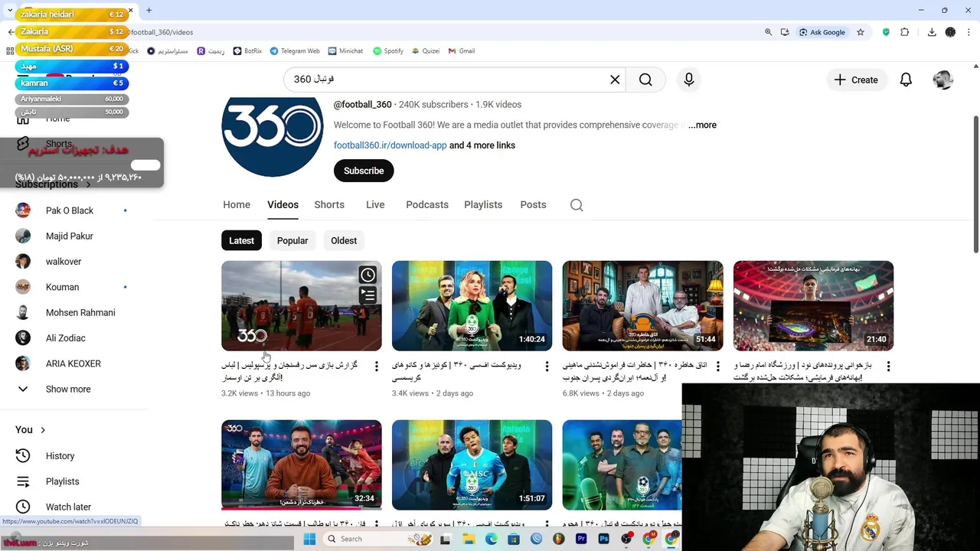980x551 pixels.
Task: Go to the channel's Live tab
Action: [x=375, y=204]
